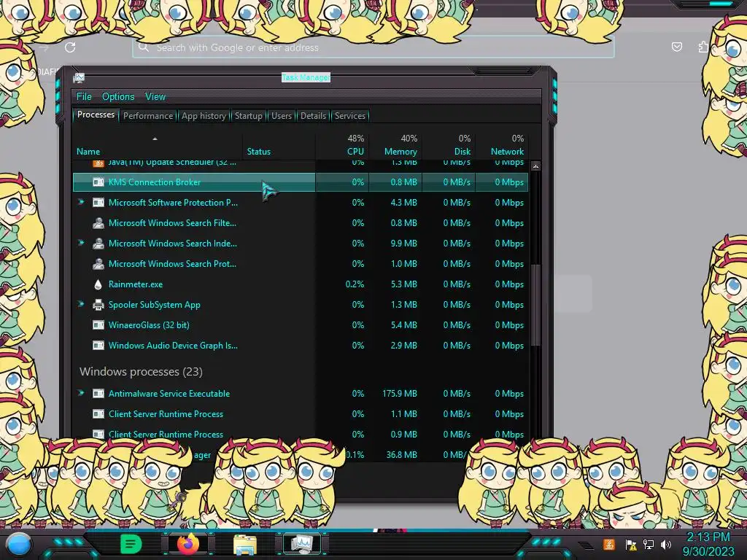
Task: Select the Spooler SubSystem App name
Action: click(x=155, y=305)
